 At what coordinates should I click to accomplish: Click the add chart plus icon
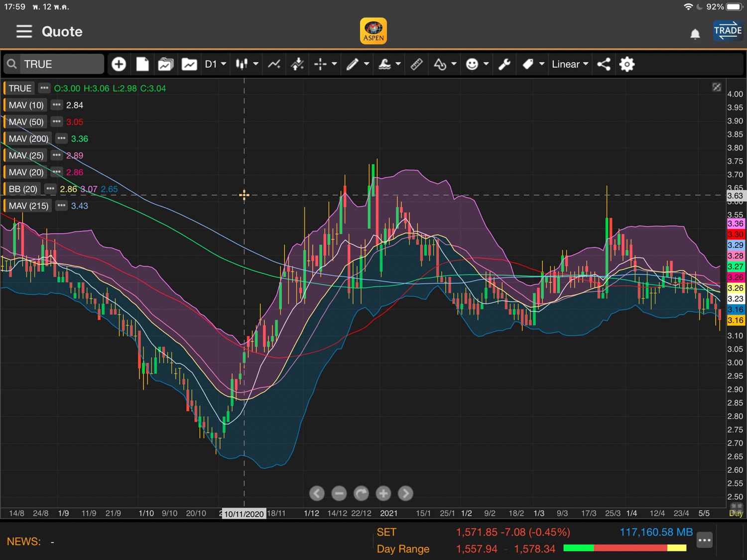click(119, 64)
